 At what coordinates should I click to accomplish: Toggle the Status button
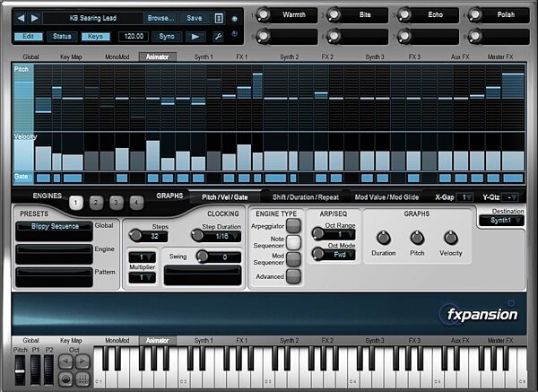(x=62, y=37)
